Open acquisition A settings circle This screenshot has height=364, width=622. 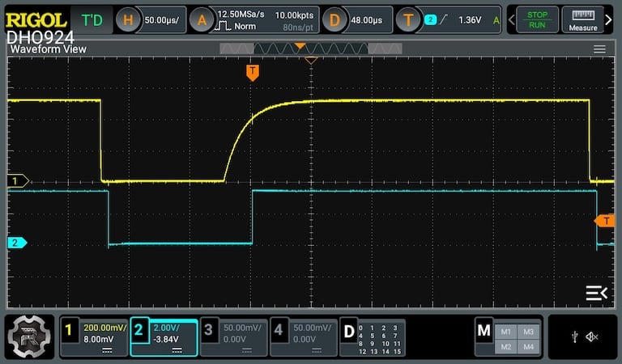pos(202,19)
